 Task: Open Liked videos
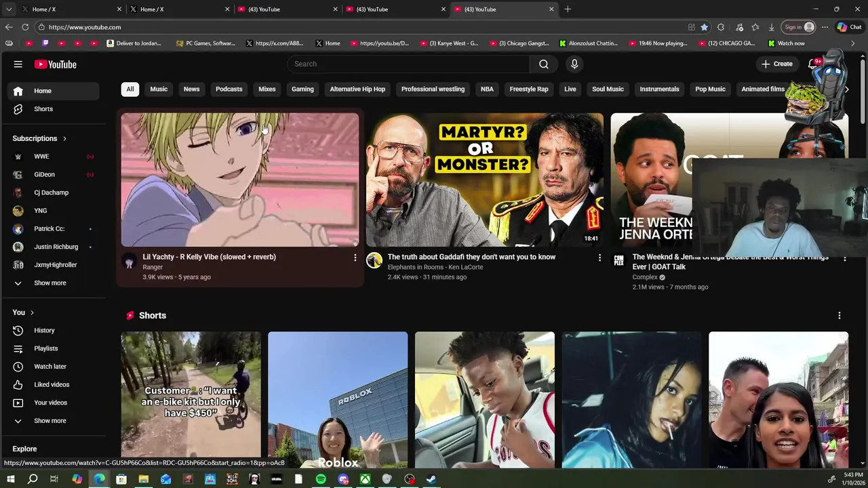tap(52, 384)
